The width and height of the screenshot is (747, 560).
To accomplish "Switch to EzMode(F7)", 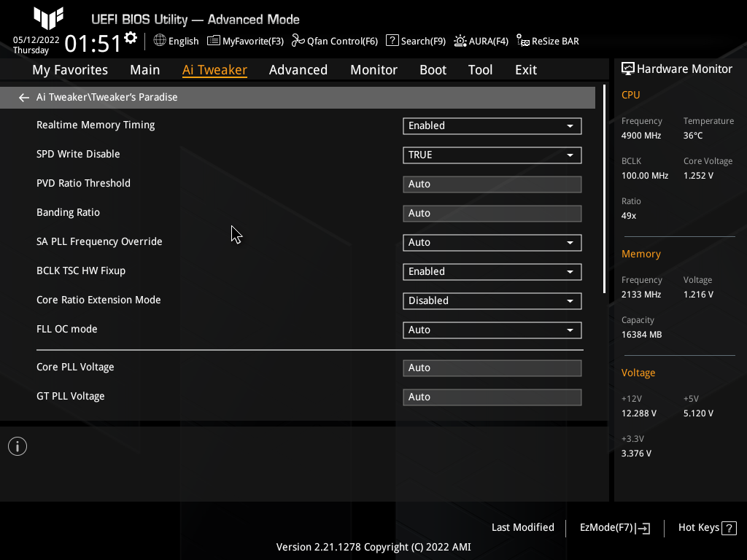I will point(614,528).
